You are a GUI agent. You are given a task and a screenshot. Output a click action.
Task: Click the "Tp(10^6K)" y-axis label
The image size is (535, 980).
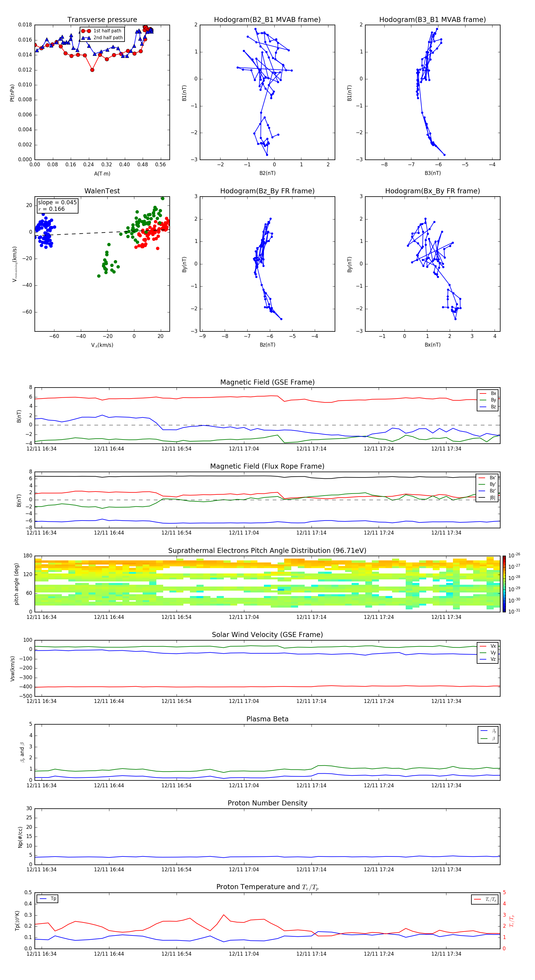(17, 921)
